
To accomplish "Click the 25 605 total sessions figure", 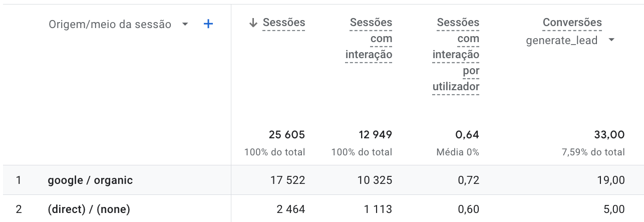I will (x=286, y=134).
